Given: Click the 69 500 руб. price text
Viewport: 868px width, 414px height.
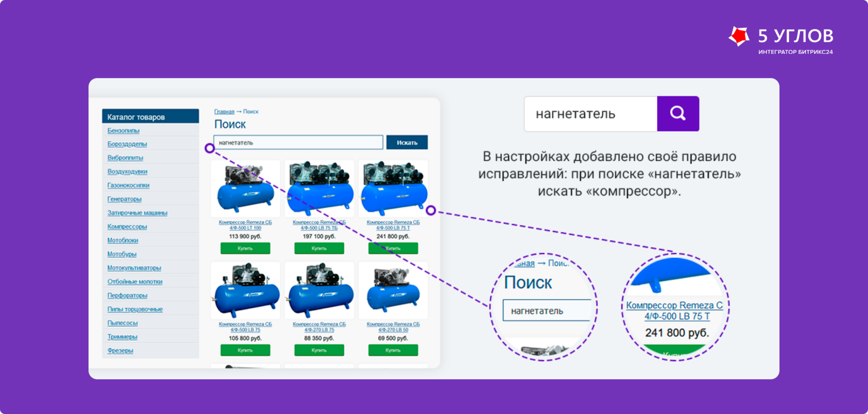Looking at the screenshot, I should click(393, 338).
